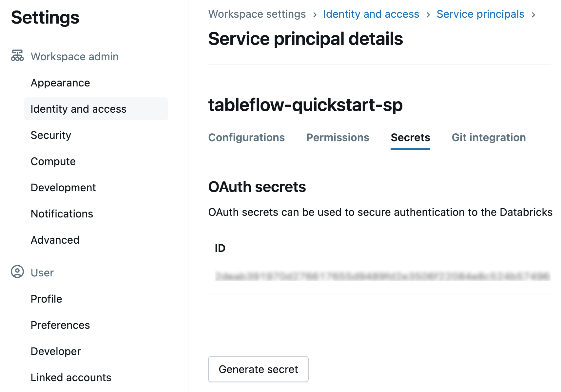Switch to the Git integration tab
The image size is (561, 392).
tap(489, 138)
